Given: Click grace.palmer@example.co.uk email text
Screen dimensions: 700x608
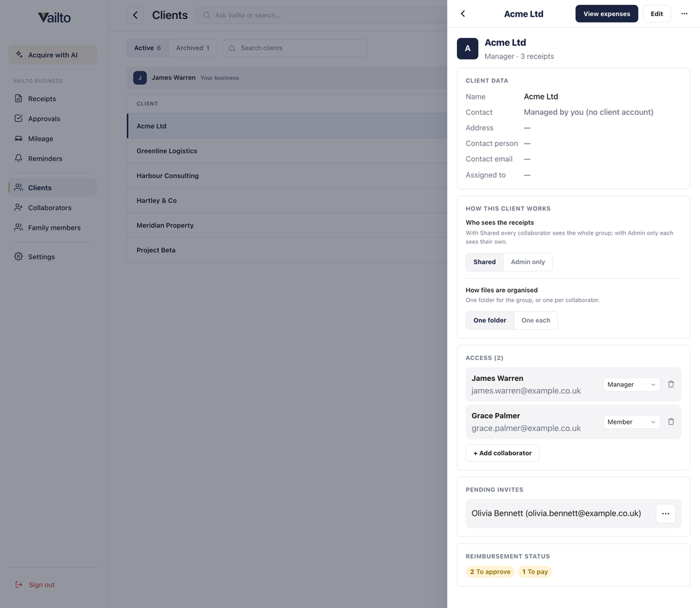Looking at the screenshot, I should 526,429.
